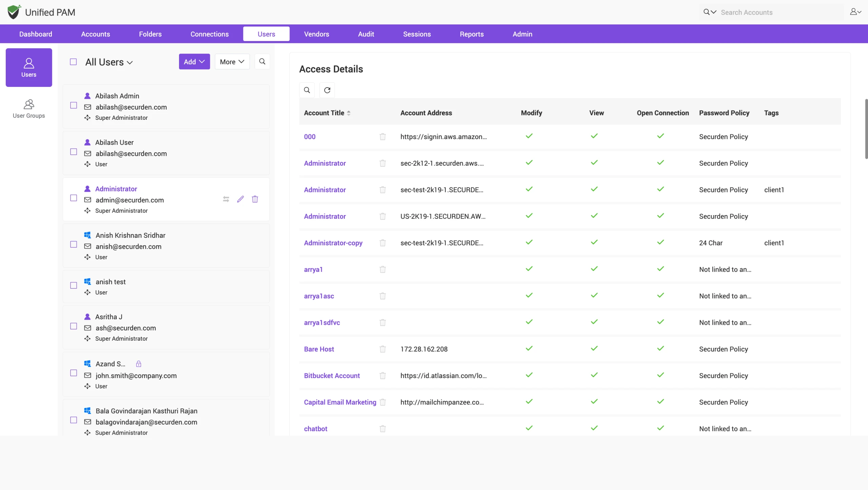The image size is (868, 490).
Task: Tick checkbox for Abilash Admin
Action: 74,105
